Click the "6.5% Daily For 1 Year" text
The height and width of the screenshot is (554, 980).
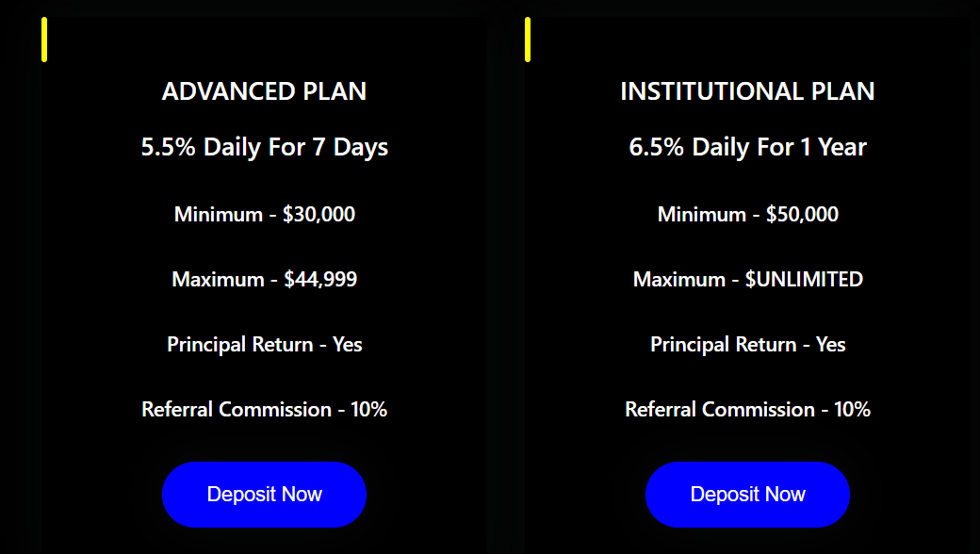[747, 147]
